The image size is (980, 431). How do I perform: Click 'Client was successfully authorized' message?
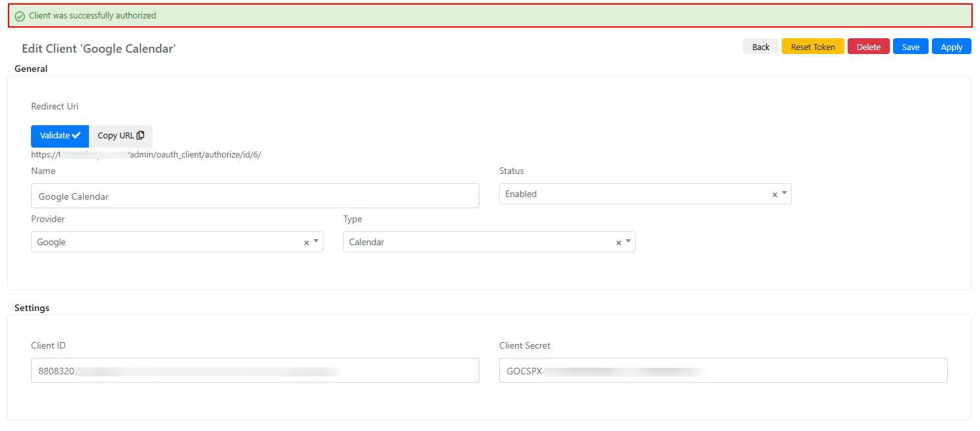[93, 15]
